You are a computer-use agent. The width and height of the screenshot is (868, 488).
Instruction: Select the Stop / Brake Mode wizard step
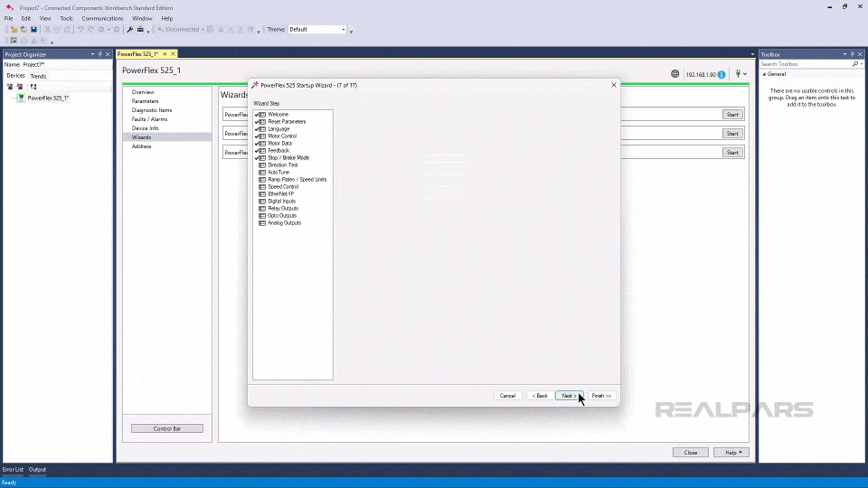[288, 157]
